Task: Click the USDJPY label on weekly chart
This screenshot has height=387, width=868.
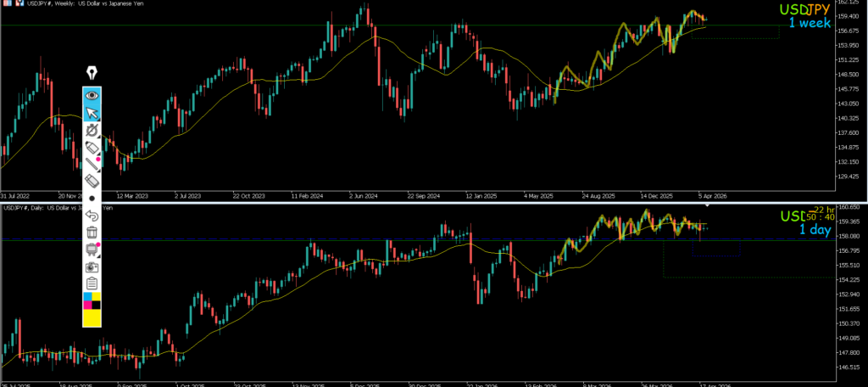Action: point(805,10)
